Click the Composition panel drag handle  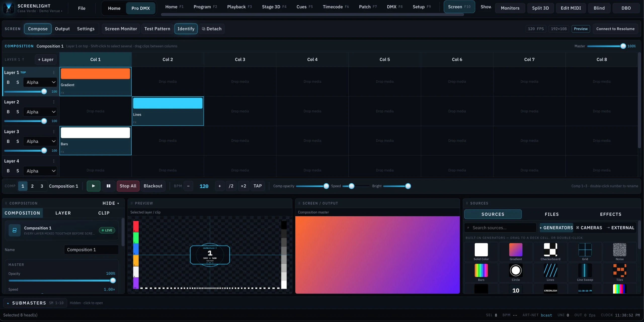point(6,203)
